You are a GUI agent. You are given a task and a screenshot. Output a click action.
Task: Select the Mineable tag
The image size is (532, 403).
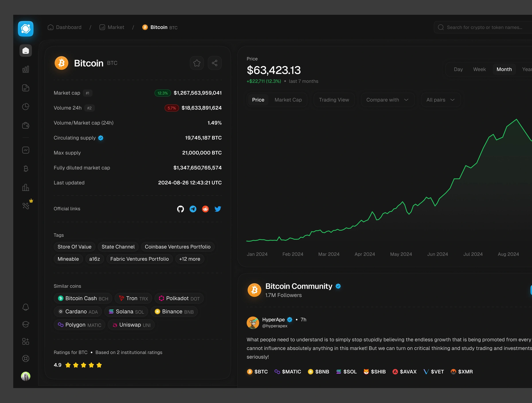pyautogui.click(x=68, y=259)
